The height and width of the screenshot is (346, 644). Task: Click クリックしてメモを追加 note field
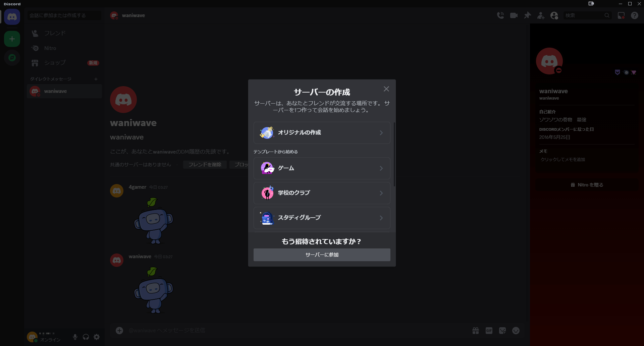click(x=587, y=160)
